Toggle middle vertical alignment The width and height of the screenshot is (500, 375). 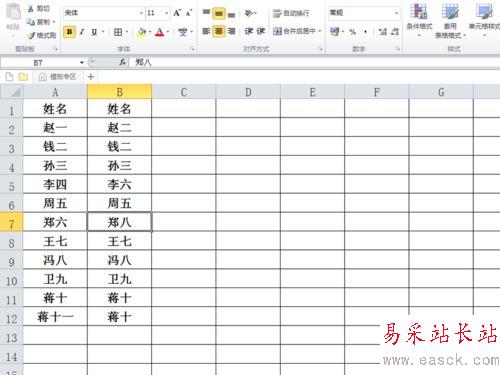tap(219, 13)
